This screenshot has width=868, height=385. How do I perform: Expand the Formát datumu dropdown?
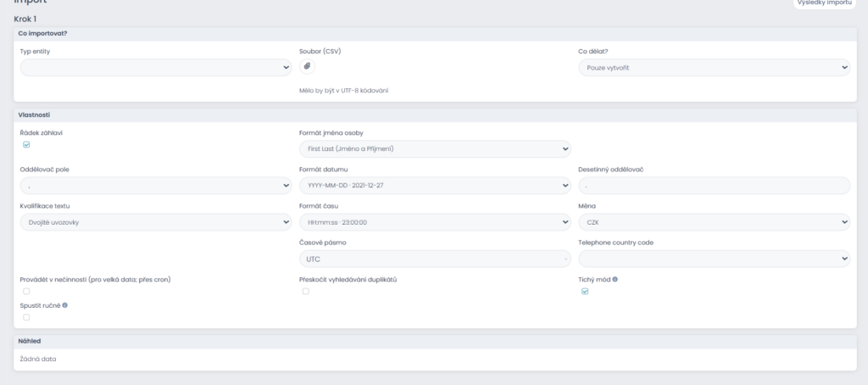click(x=435, y=186)
